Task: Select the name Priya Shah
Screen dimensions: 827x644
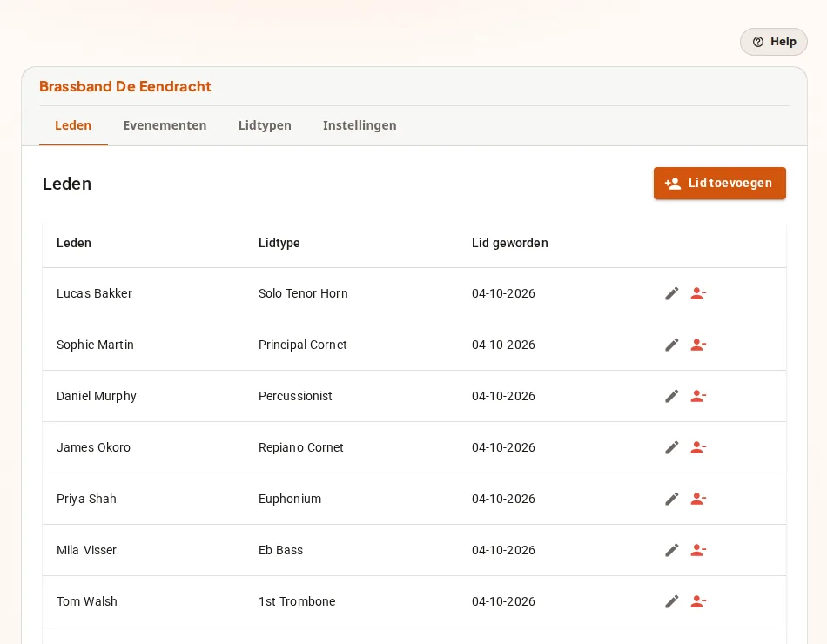Action: coord(86,499)
